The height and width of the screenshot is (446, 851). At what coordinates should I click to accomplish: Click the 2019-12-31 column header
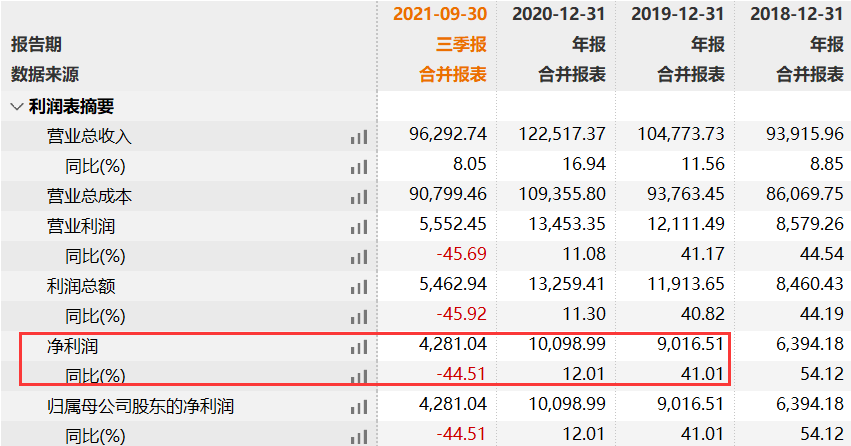coord(677,14)
